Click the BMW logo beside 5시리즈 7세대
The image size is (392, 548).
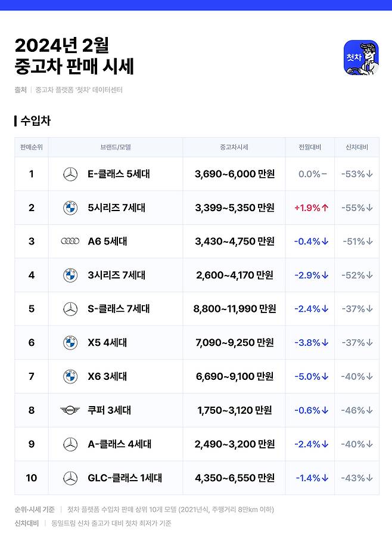70,208
